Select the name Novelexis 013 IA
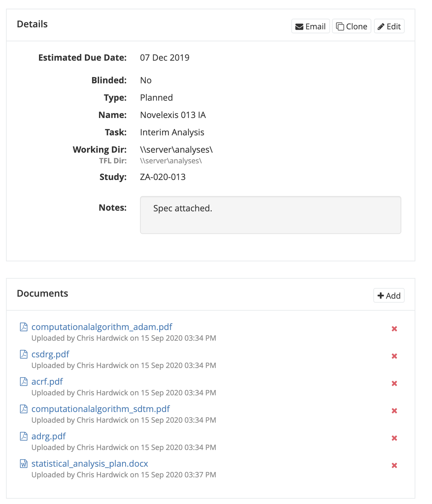Viewport: 432px width, 504px height. tap(173, 115)
